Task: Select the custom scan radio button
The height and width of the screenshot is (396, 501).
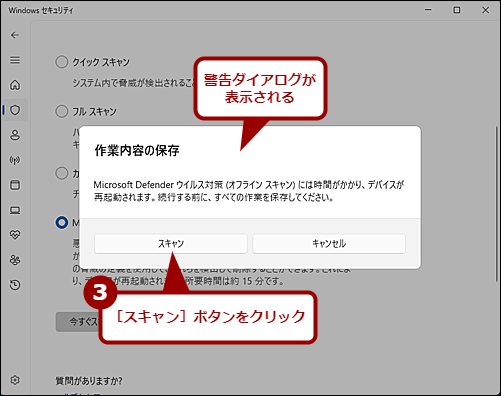Action: tap(62, 173)
